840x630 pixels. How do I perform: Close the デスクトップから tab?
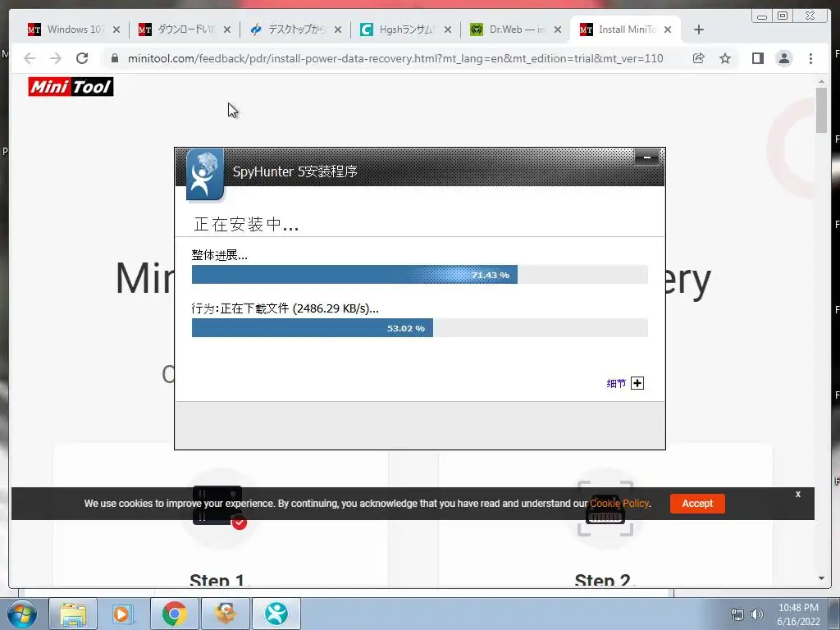click(337, 30)
